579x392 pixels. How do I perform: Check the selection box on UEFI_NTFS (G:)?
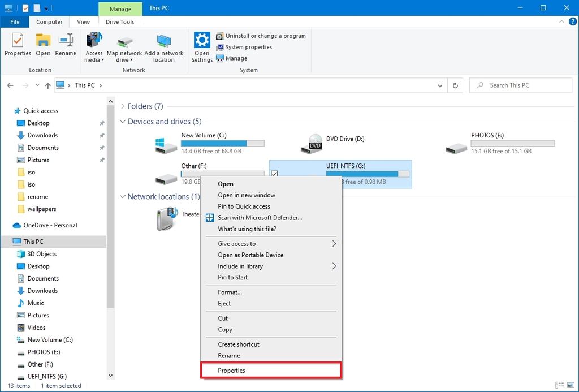coord(275,174)
